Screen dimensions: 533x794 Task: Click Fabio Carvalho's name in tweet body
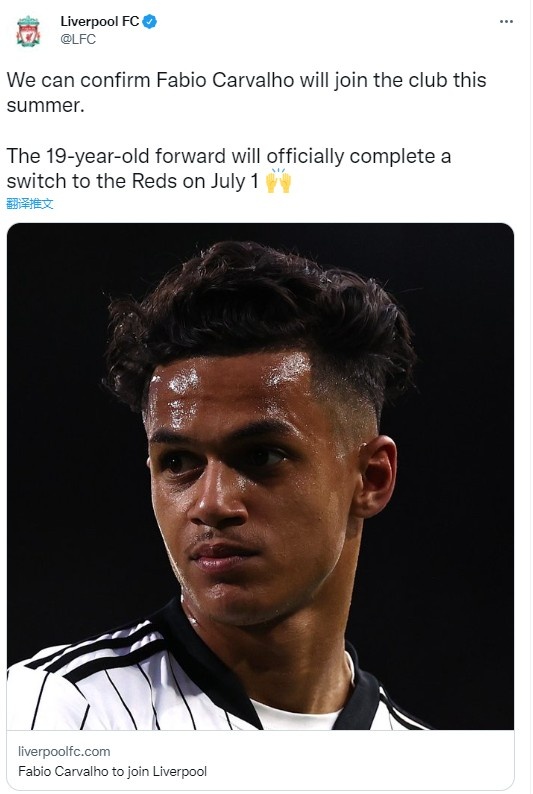tap(225, 81)
